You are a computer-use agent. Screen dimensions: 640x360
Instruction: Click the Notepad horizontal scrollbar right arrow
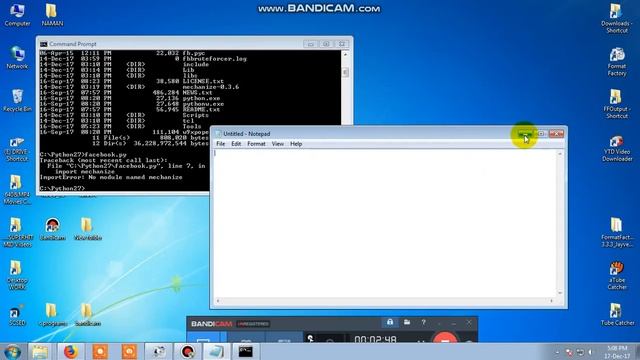point(551,301)
